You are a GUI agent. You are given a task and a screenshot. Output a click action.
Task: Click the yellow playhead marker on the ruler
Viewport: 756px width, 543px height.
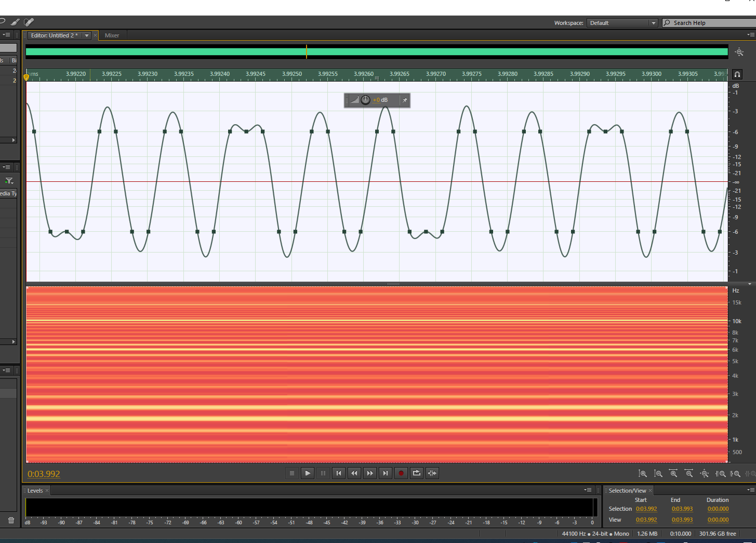26,77
